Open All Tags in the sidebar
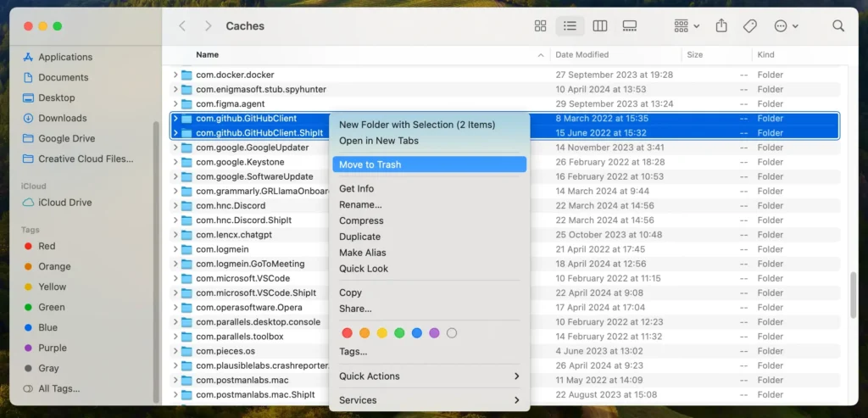The image size is (868, 418). 58,388
